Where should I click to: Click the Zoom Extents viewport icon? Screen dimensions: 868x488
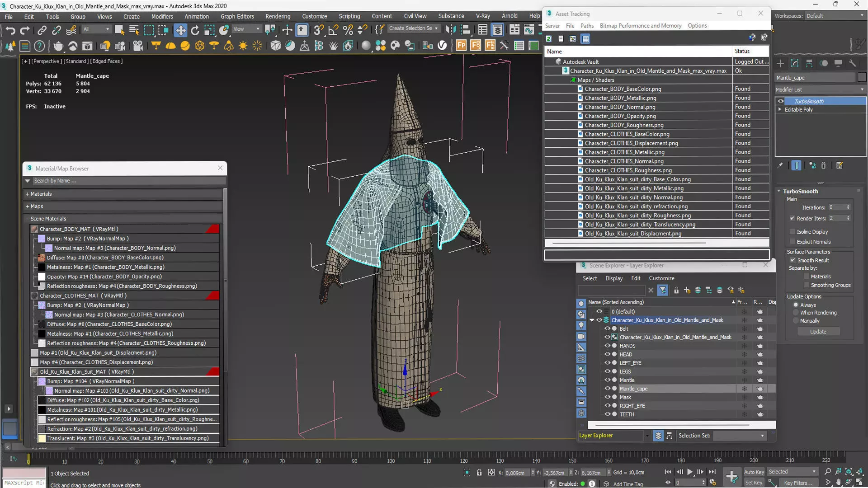tap(849, 472)
